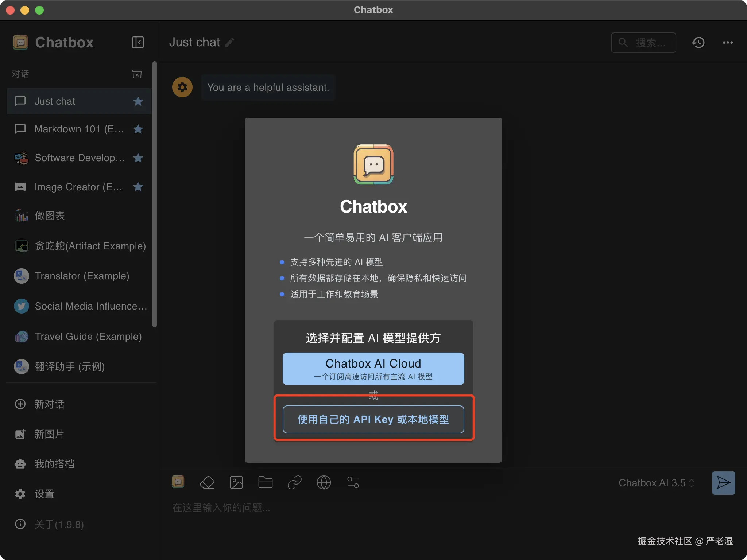Open the Chatbox AI 3.5 model selector
747x560 pixels.
pos(656,483)
